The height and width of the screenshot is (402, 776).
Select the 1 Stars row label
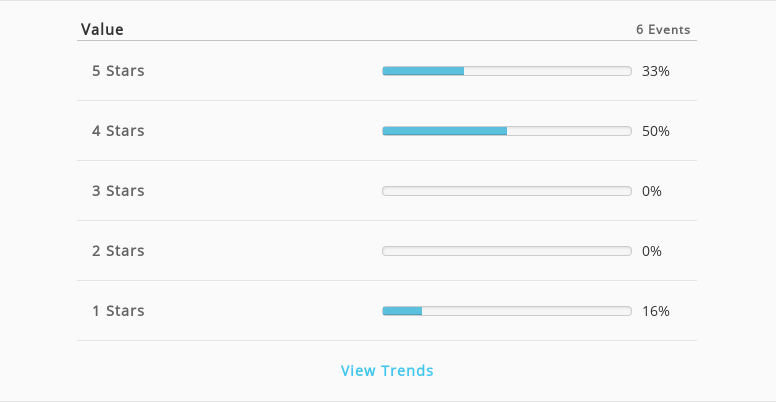[118, 311]
